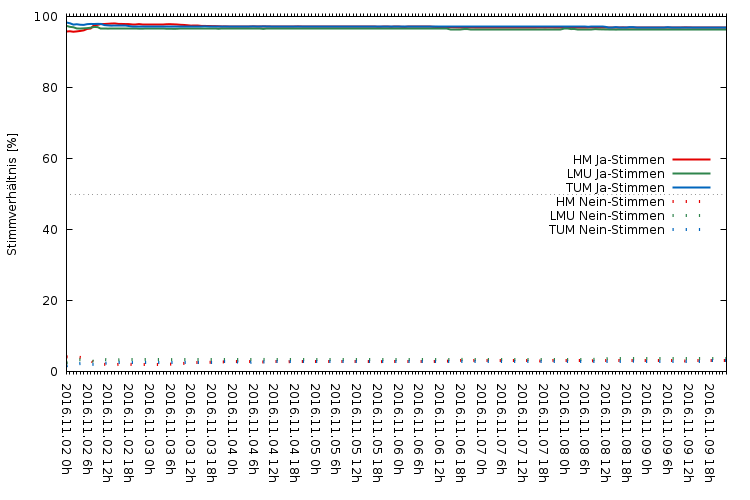
Task: Click the red line sample for HM Ja-Stimmen
Action: pyautogui.click(x=692, y=159)
